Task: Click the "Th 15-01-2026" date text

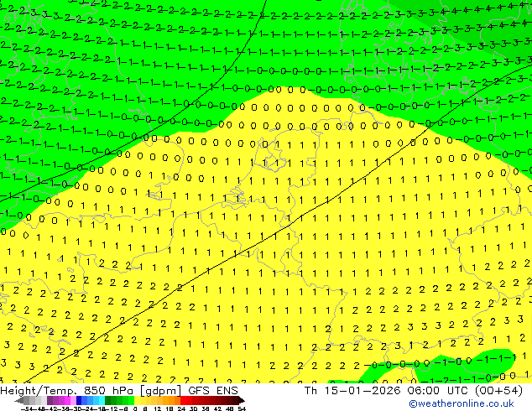Action: tap(353, 391)
